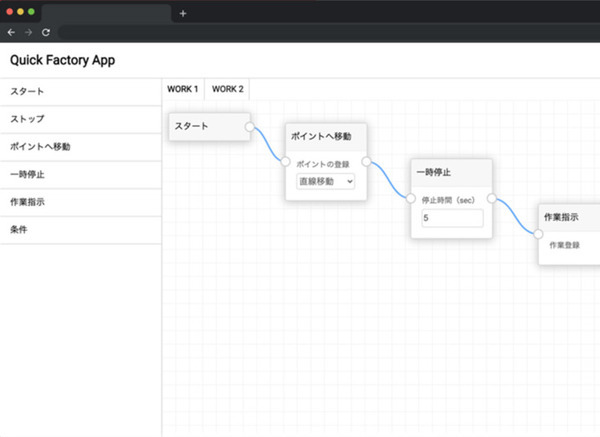Switch to WORK 1 tab
The width and height of the screenshot is (600, 437).
pos(183,89)
